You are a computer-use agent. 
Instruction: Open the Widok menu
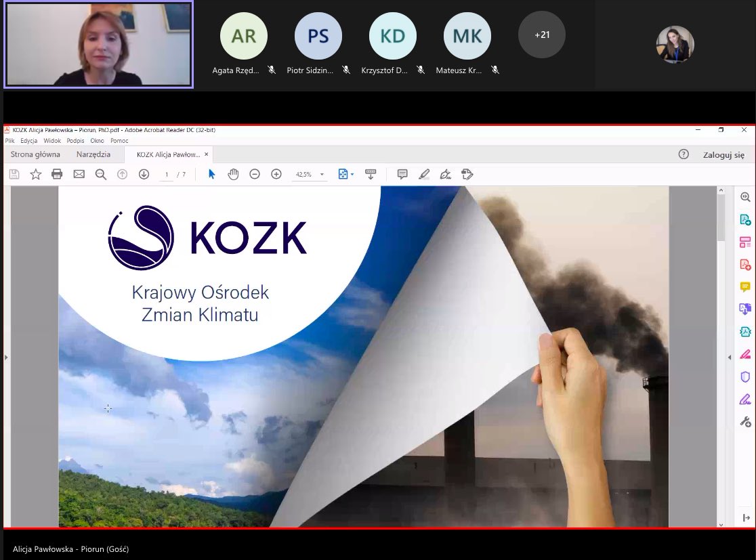[52, 141]
